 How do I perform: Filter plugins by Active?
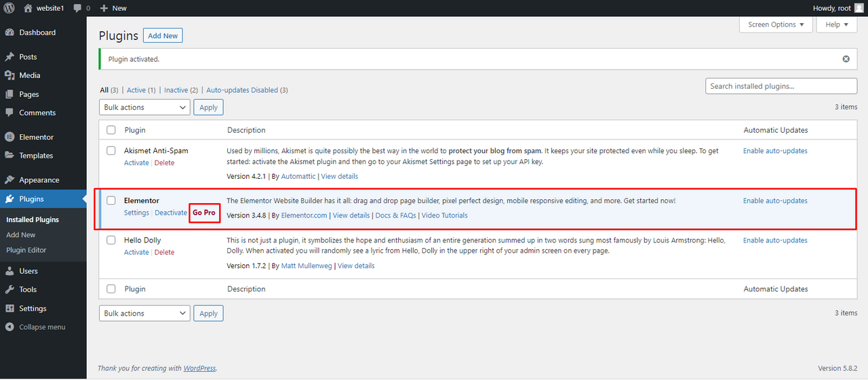tap(141, 90)
